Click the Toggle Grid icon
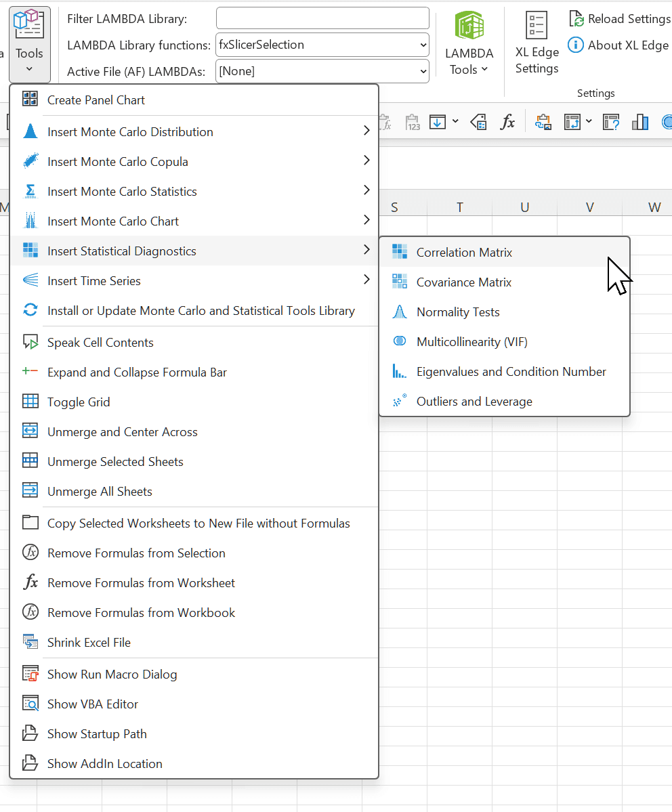 (x=30, y=402)
